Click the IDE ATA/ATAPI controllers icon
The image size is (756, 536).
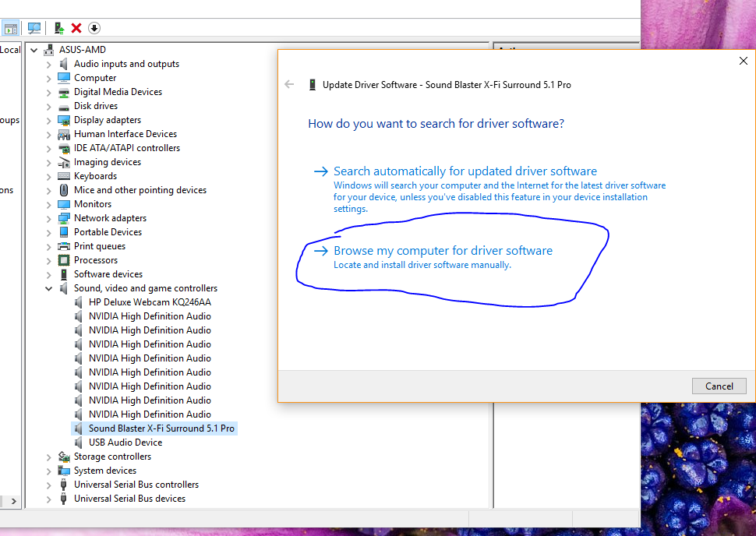pos(64,148)
